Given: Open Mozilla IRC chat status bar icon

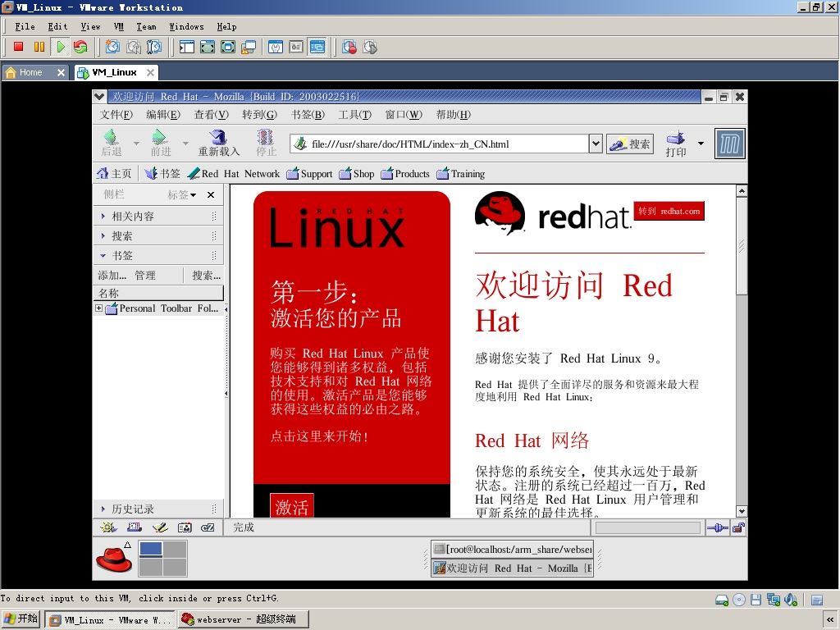Looking at the screenshot, I should click(x=208, y=527).
